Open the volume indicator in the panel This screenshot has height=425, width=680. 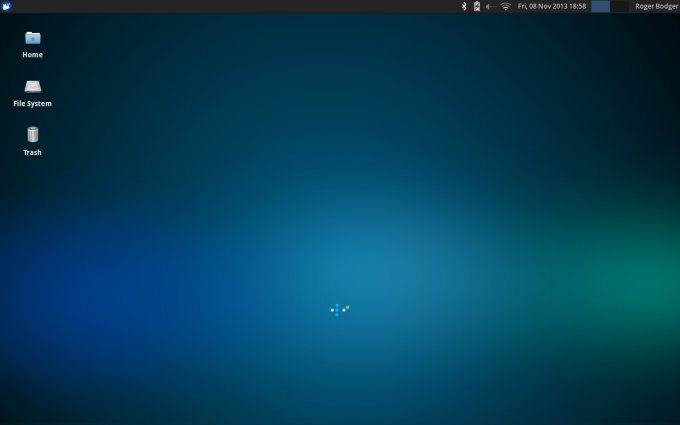(x=490, y=7)
